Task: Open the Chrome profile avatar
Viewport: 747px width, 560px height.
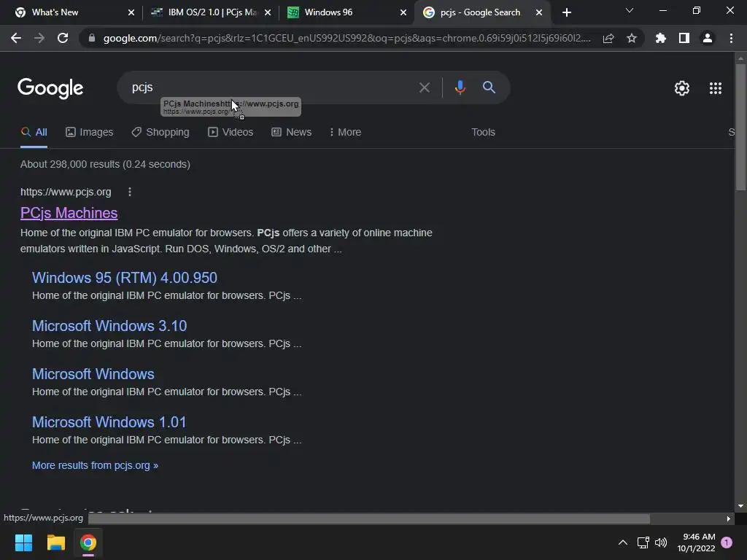Action: 707,38
